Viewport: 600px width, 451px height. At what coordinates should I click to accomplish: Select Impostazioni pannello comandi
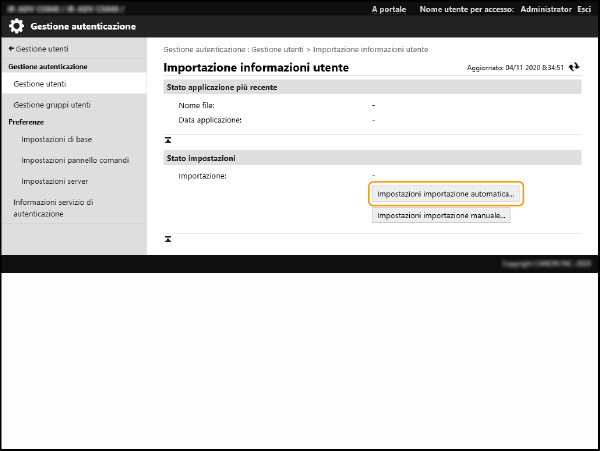75,160
